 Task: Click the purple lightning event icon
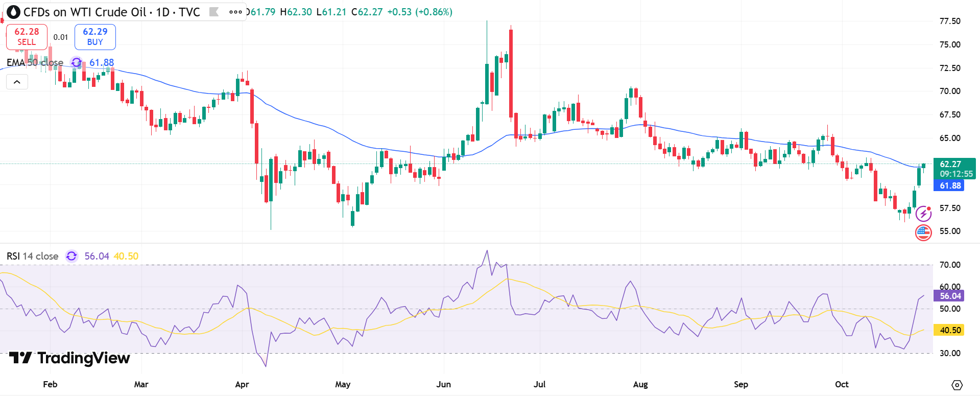point(923,214)
